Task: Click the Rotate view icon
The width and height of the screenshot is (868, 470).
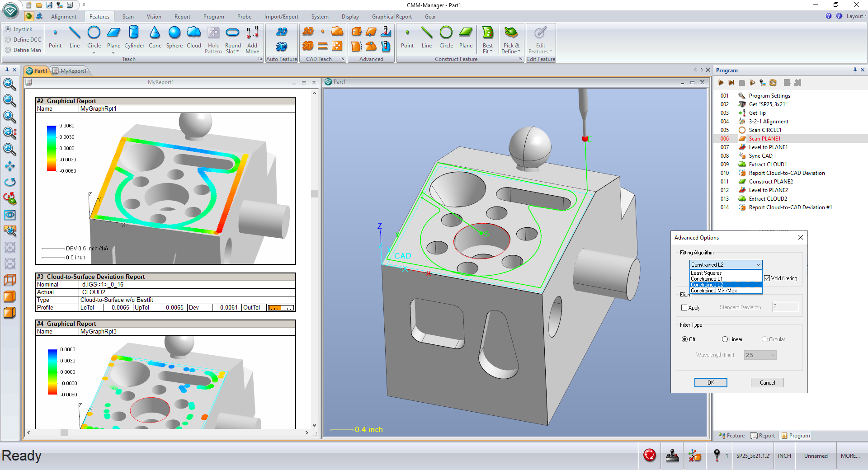Action: 9,182
